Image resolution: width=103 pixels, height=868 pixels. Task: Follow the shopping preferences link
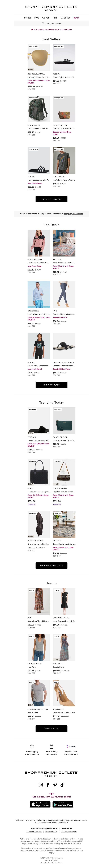74,214
